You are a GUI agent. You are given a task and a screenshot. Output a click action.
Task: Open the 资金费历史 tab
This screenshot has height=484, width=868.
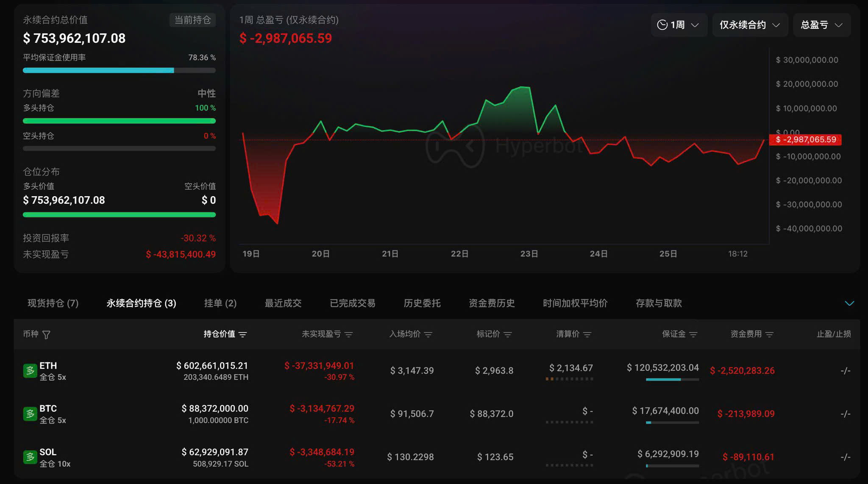point(491,303)
